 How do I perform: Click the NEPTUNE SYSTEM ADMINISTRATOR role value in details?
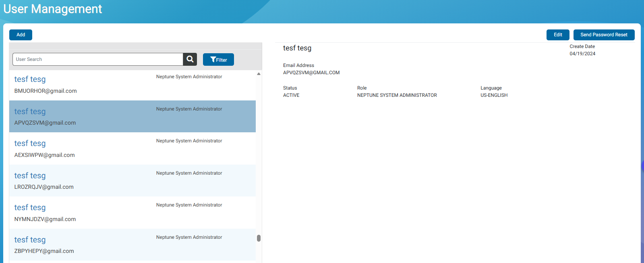[397, 95]
